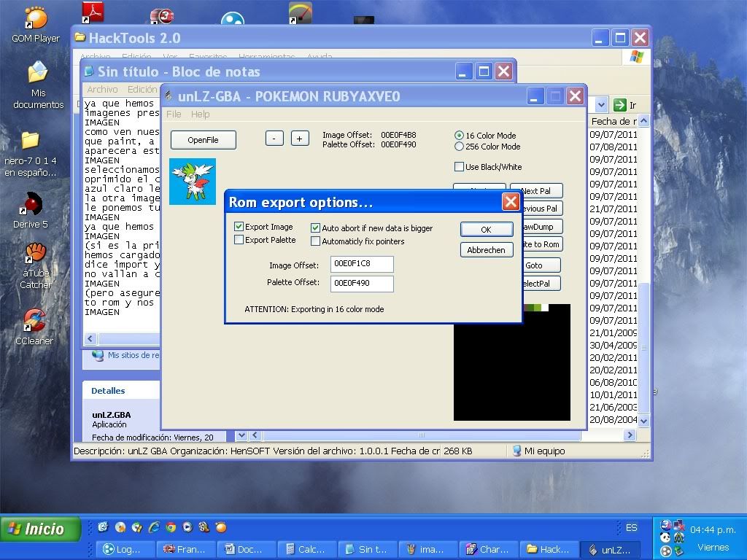
Task: Click the minus offset button
Action: point(274,139)
